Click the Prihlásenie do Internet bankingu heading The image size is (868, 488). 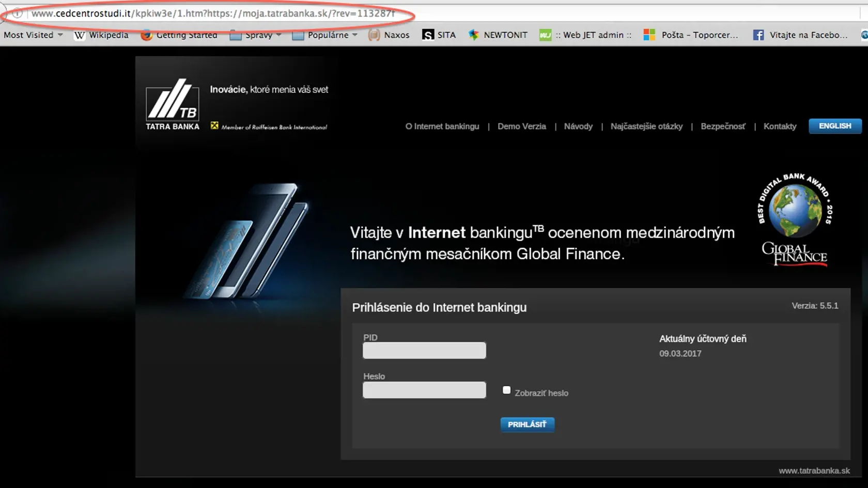[x=439, y=307]
